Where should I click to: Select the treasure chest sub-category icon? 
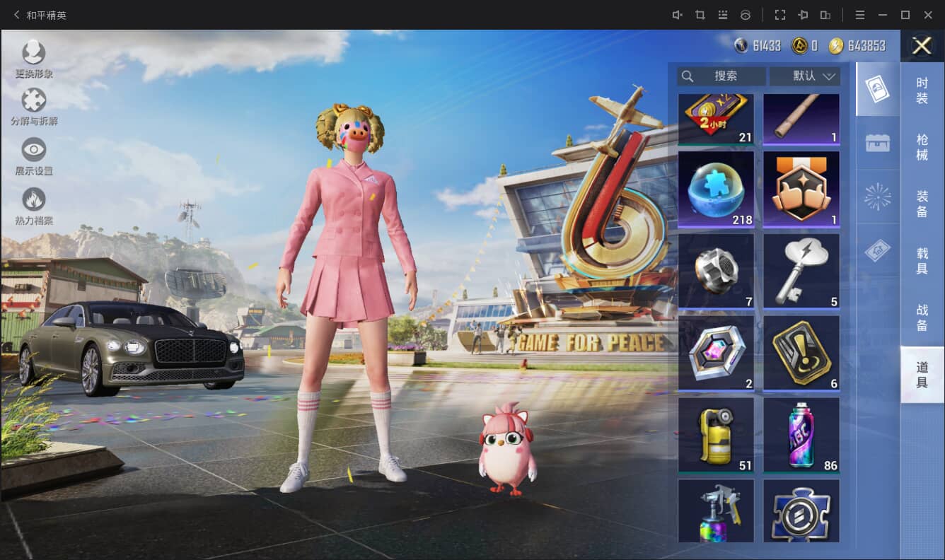(877, 143)
